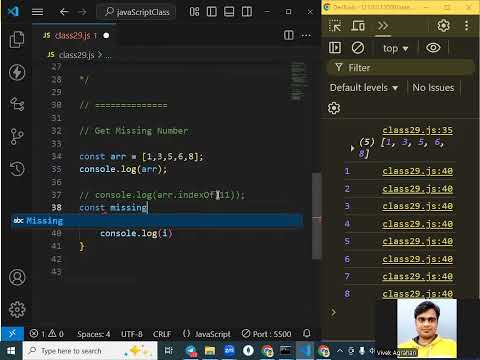The width and height of the screenshot is (480, 360).
Task: Click the presenter webcam thumbnail
Action: [x=427, y=328]
